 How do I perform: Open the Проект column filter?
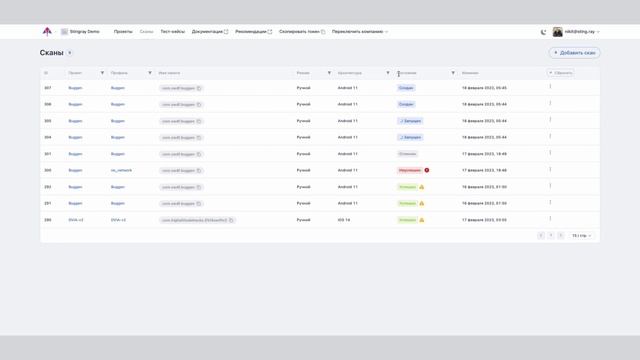tap(102, 73)
